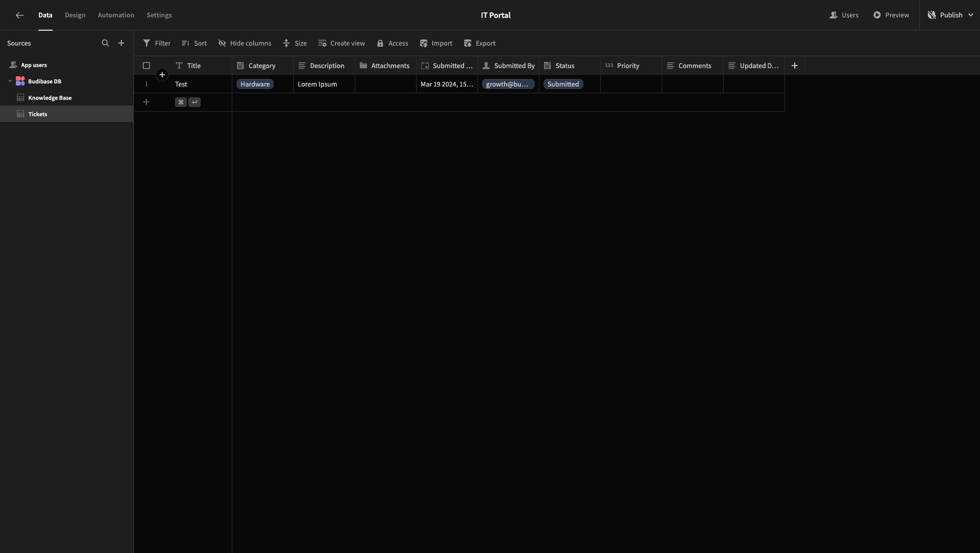Open the Size row height menu
The height and width of the screenshot is (553, 980).
[295, 43]
